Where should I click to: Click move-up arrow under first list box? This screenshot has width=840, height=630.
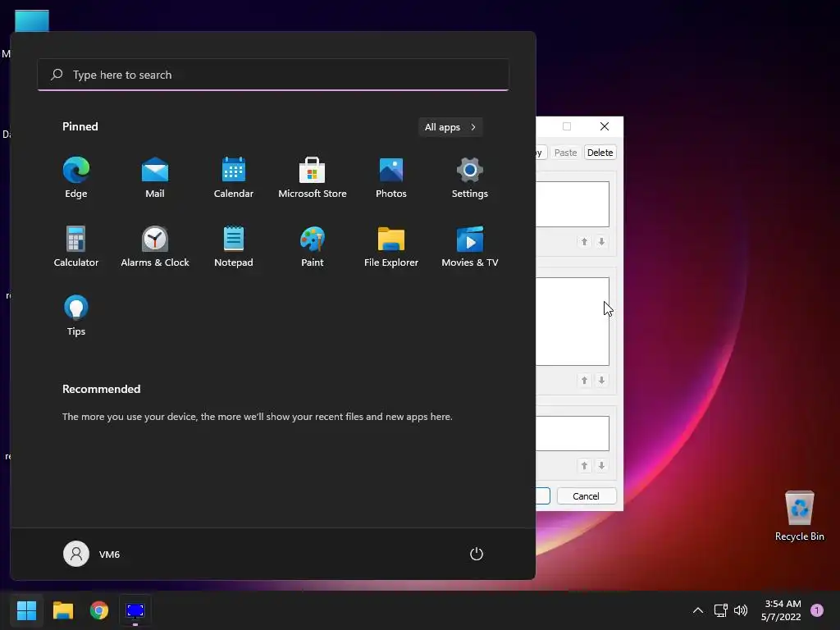coord(584,242)
